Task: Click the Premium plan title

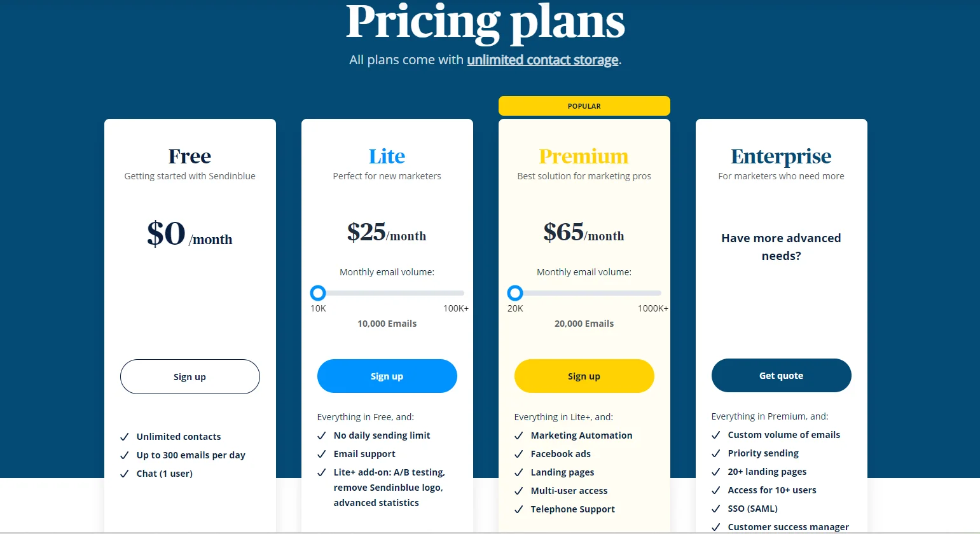Action: click(x=584, y=156)
